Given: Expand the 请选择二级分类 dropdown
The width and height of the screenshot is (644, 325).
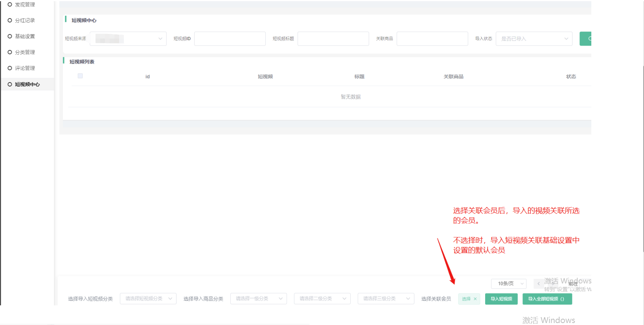Looking at the screenshot, I should (x=322, y=299).
